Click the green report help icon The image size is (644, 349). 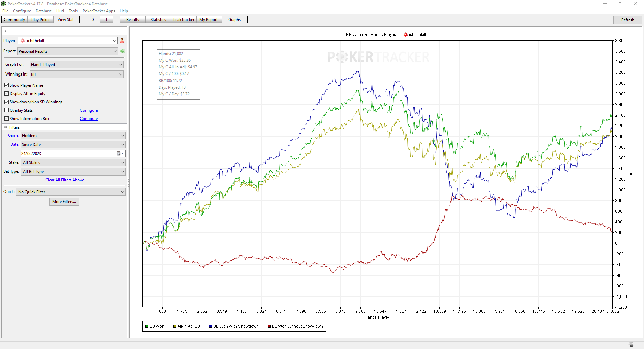123,51
